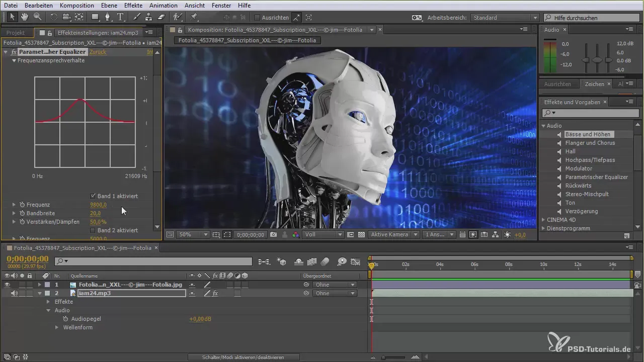The width and height of the screenshot is (644, 362).
Task: Toggle the transparency grid in the viewer
Action: pyautogui.click(x=362, y=235)
